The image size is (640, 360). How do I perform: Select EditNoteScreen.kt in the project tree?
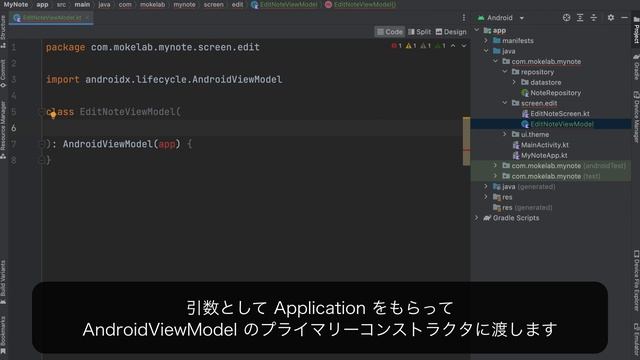[x=556, y=113]
